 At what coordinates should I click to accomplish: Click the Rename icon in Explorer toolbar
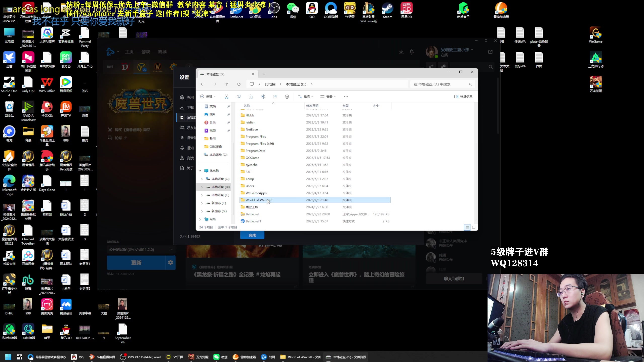(263, 97)
